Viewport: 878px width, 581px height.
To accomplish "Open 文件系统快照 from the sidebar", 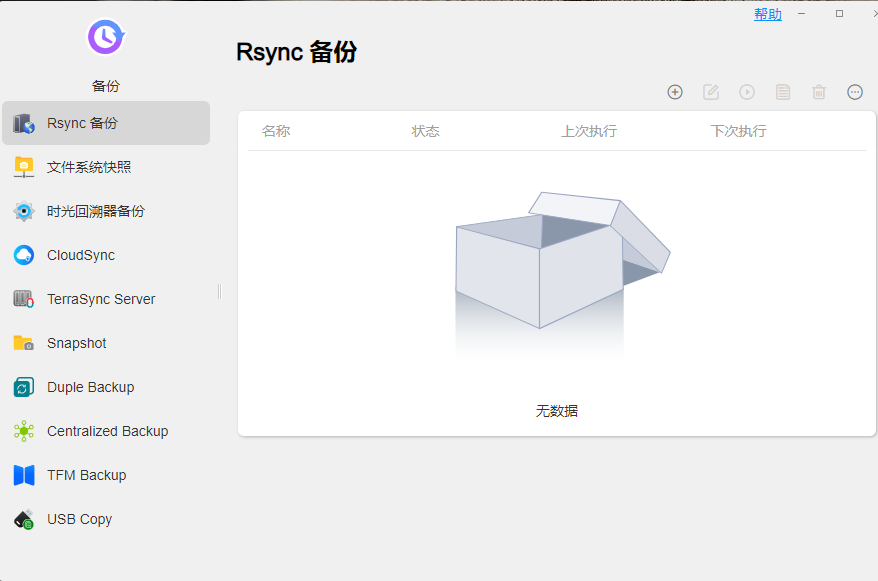I will pyautogui.click(x=106, y=167).
